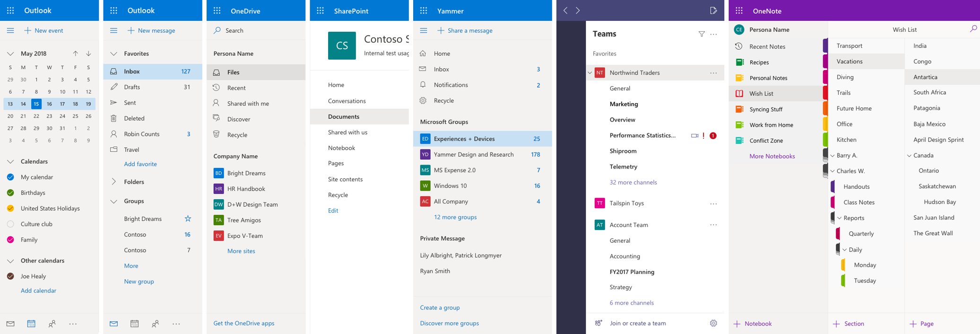Click the Add calendar link
The height and width of the screenshot is (334, 980).
(x=38, y=290)
